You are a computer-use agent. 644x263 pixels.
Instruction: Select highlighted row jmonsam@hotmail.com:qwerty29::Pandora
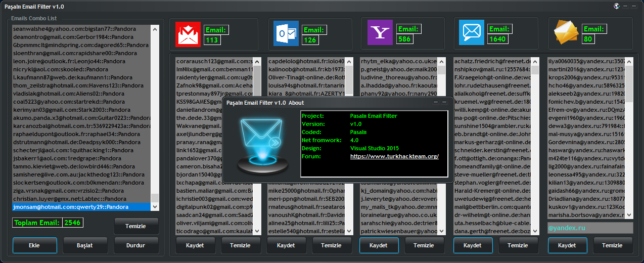click(82, 207)
